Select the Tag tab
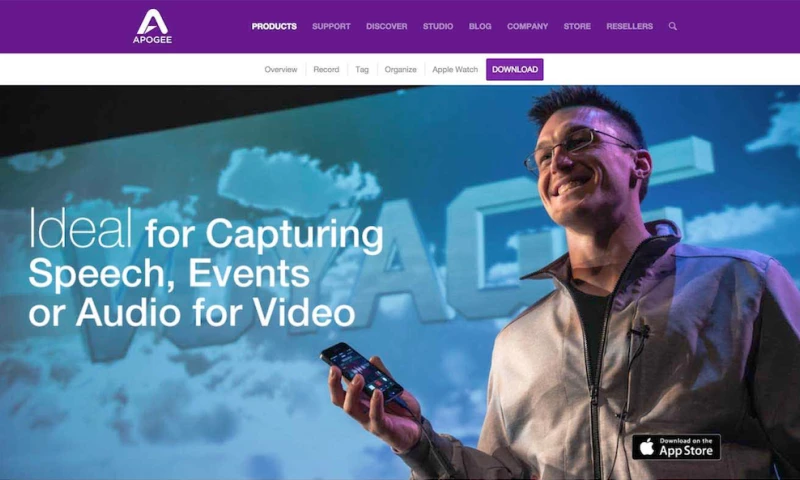This screenshot has width=800, height=480. pyautogui.click(x=362, y=69)
